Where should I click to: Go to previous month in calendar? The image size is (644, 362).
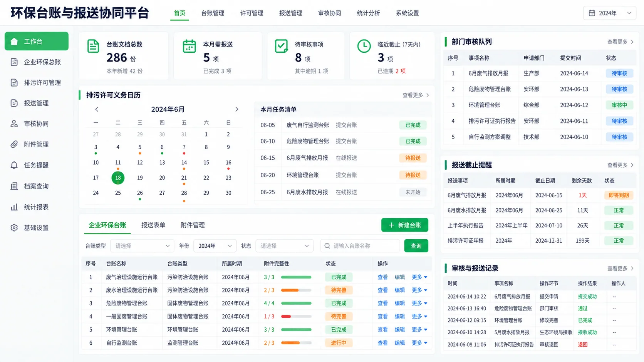[97, 109]
